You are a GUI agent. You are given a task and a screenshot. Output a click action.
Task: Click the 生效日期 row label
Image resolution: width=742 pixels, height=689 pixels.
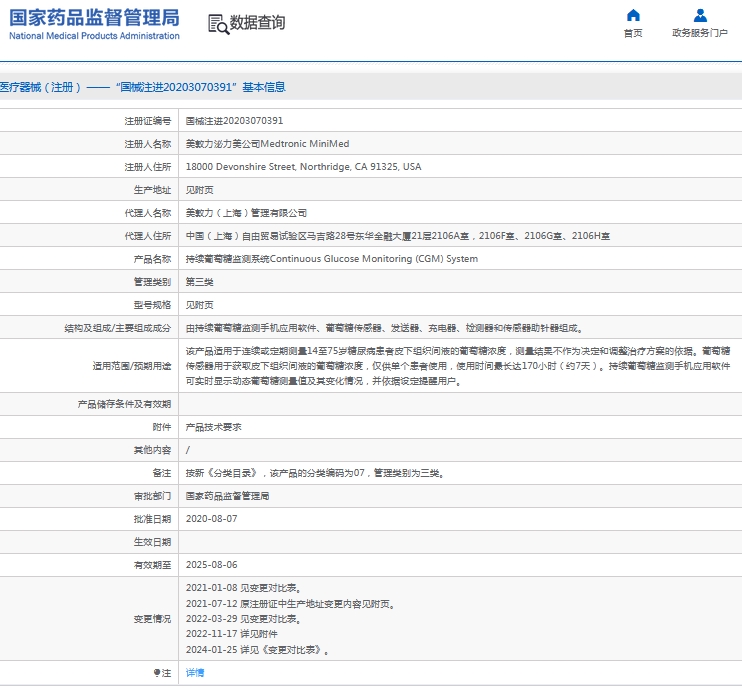coord(152,542)
